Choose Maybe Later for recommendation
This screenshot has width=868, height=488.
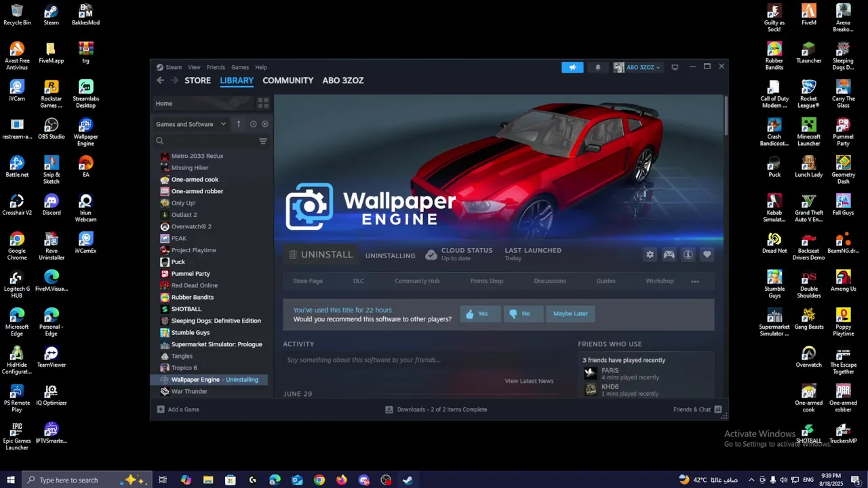pyautogui.click(x=570, y=314)
